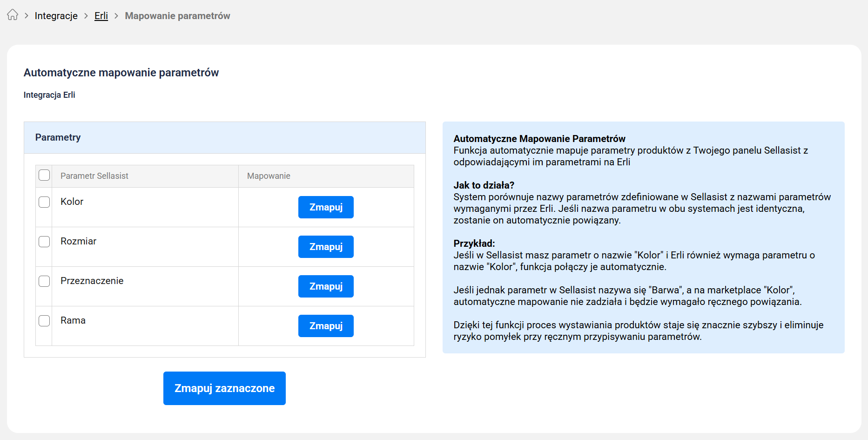This screenshot has height=440, width=868.
Task: Follow the Erli breadcrumb link
Action: tap(101, 16)
